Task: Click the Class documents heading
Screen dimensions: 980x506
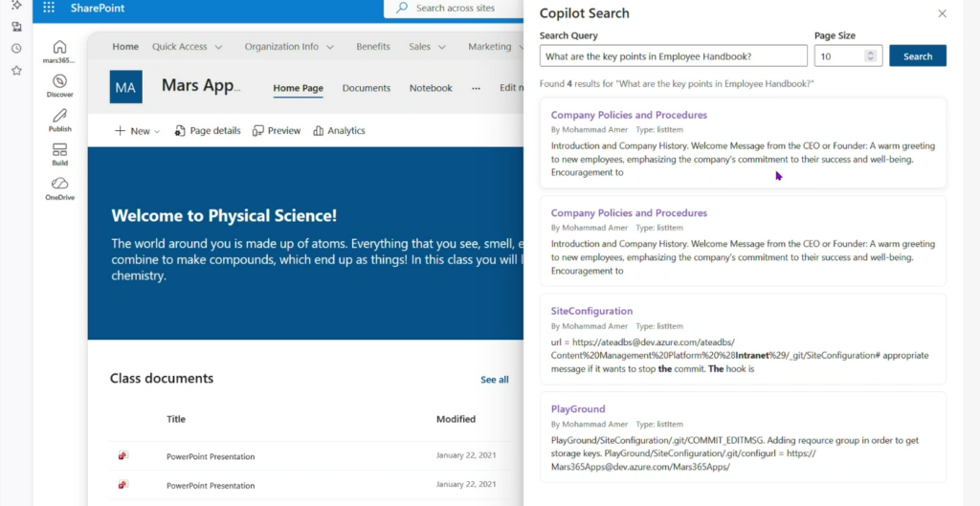Action: tap(161, 379)
